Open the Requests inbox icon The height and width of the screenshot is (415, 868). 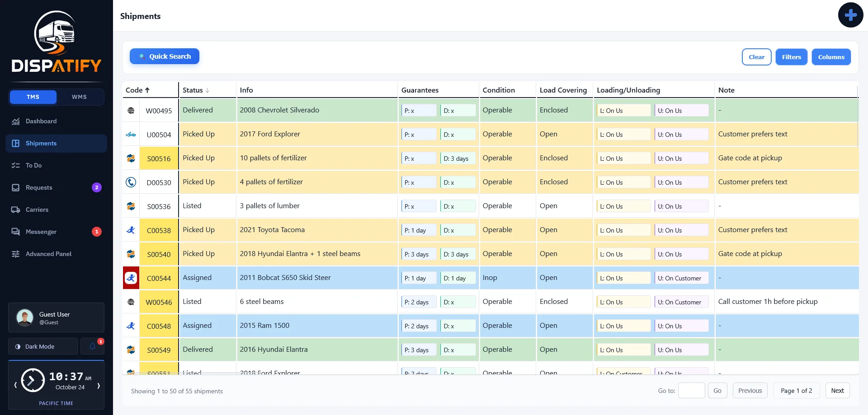(16, 188)
